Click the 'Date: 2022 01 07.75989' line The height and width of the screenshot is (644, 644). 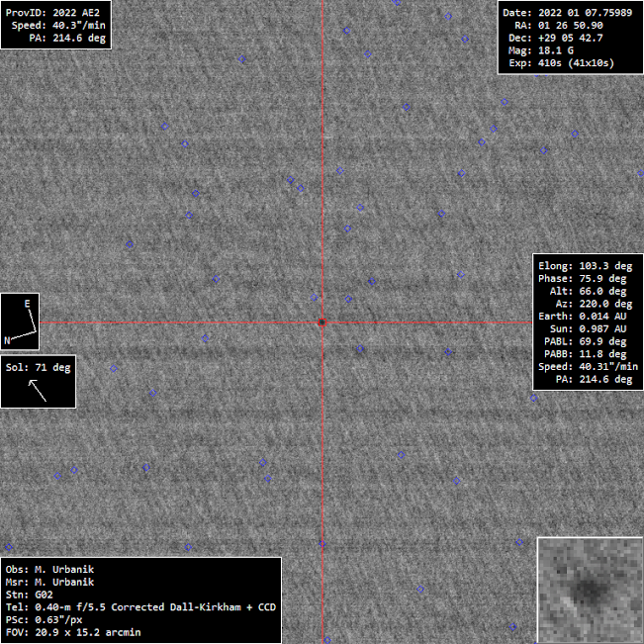tap(567, 12)
